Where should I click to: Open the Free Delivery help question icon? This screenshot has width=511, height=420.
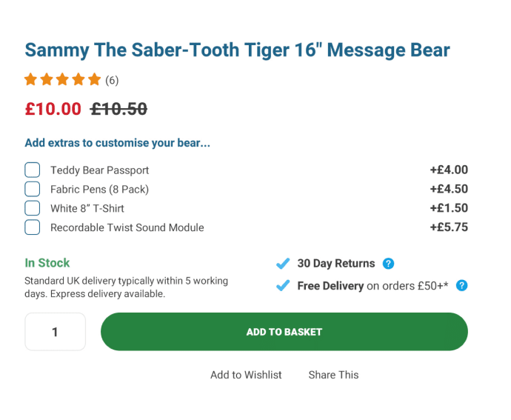[462, 285]
